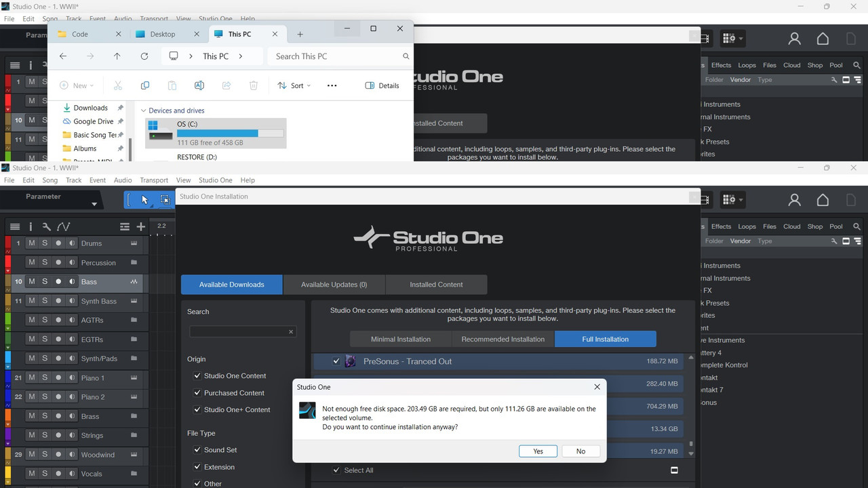Switch to the Available Updates (0) tab

[334, 285]
